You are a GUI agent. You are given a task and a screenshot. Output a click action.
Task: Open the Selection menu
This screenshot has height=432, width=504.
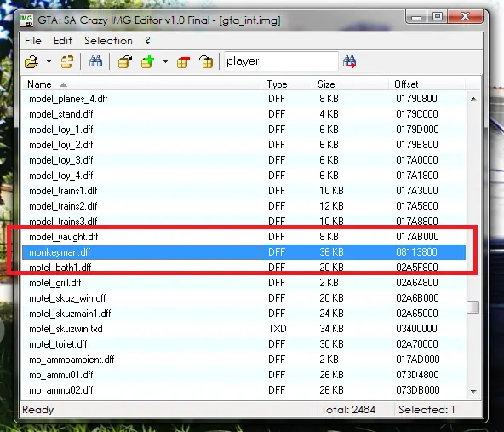(x=108, y=41)
